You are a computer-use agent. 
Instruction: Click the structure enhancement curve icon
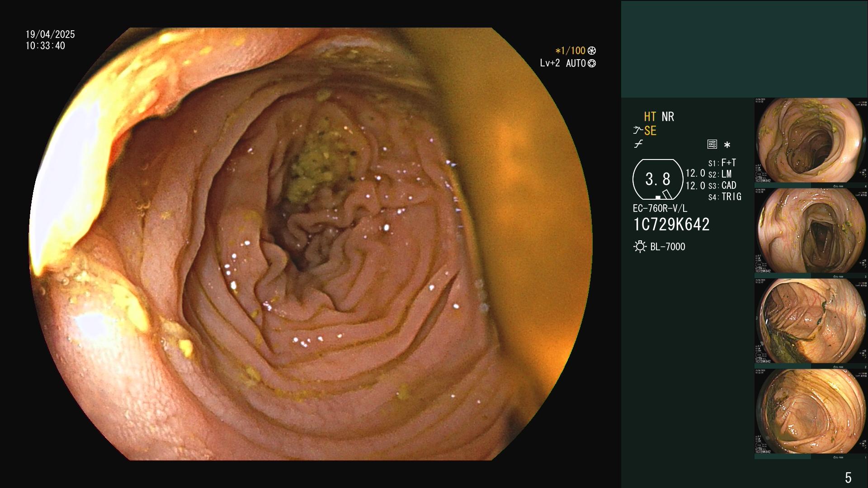pyautogui.click(x=638, y=131)
